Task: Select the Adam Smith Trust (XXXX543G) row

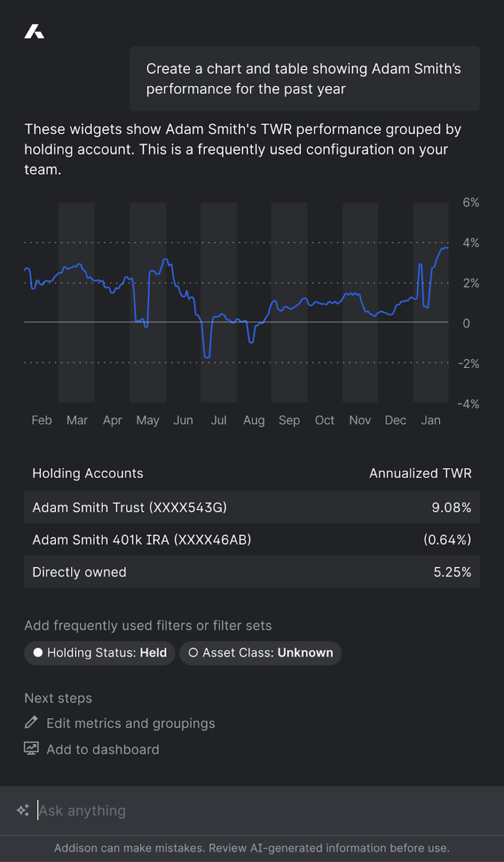Action: [x=252, y=507]
